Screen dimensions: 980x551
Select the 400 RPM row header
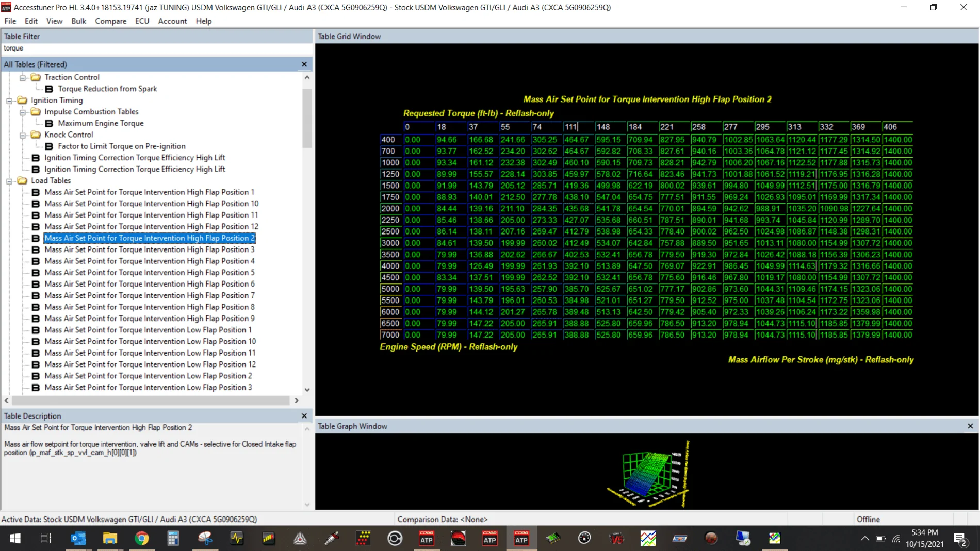[x=391, y=140]
